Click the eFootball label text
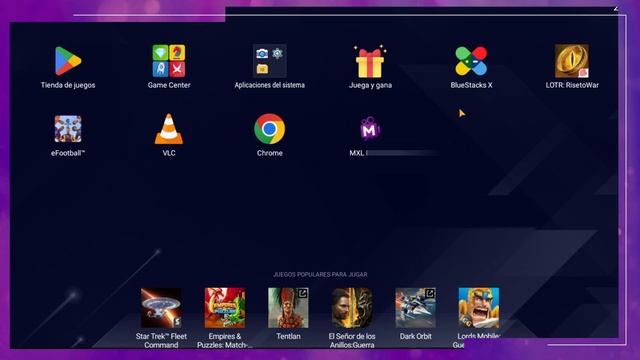This screenshot has height=360, width=640. coord(68,153)
